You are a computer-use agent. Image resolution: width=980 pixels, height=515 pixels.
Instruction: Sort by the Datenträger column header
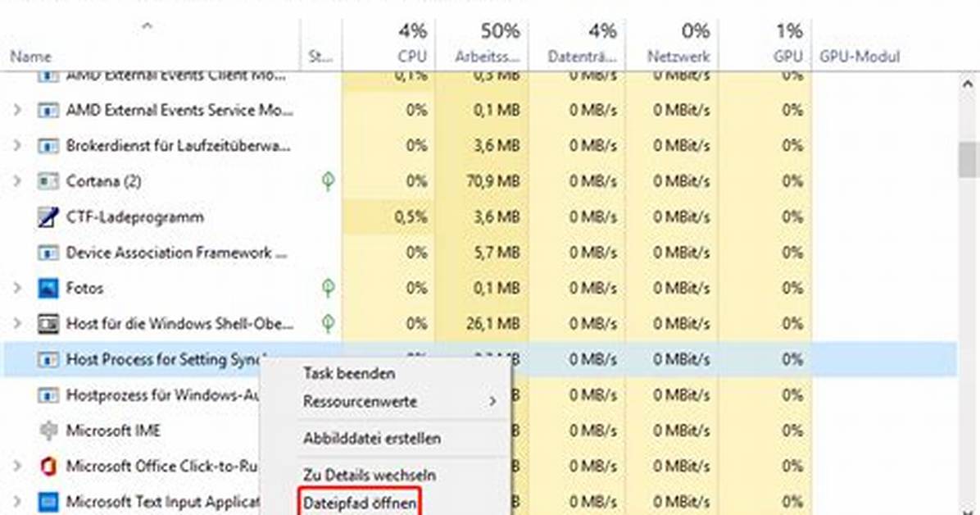tap(582, 57)
